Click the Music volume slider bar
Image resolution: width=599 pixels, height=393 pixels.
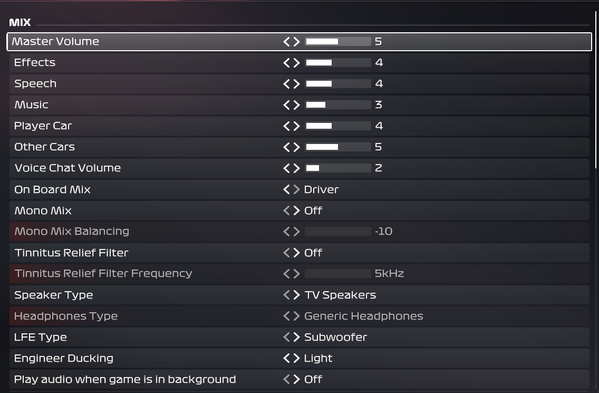point(338,105)
